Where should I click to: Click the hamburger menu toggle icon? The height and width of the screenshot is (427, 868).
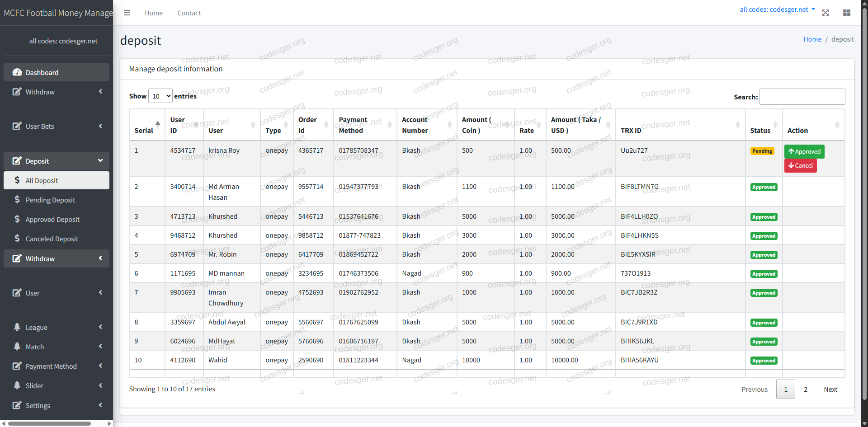point(127,13)
